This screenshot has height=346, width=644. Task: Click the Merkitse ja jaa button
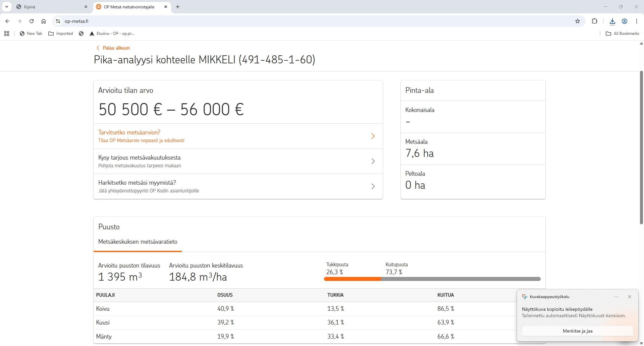[x=578, y=331]
